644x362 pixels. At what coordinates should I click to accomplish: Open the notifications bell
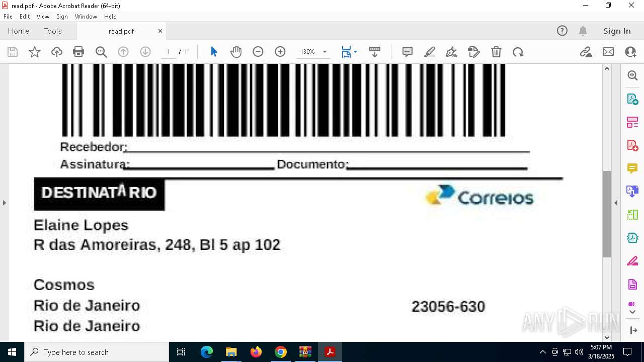[x=583, y=31]
